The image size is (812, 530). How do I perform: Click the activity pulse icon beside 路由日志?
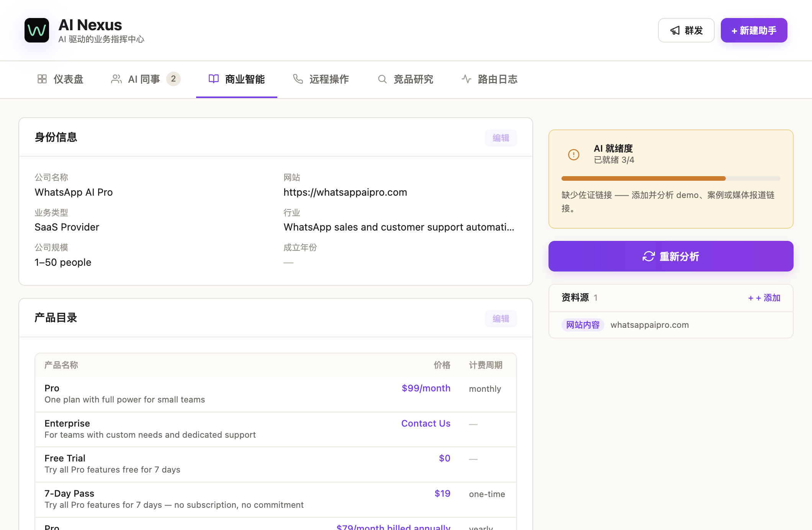click(x=467, y=79)
